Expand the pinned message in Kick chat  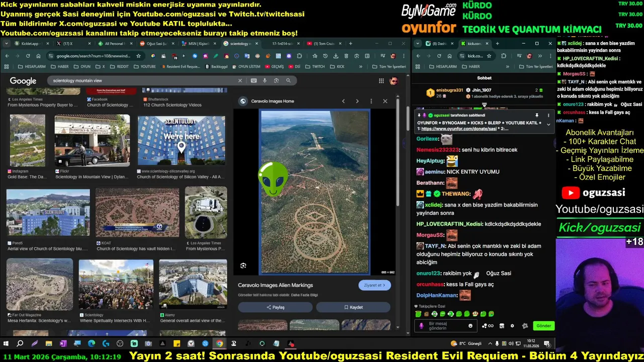[548, 124]
